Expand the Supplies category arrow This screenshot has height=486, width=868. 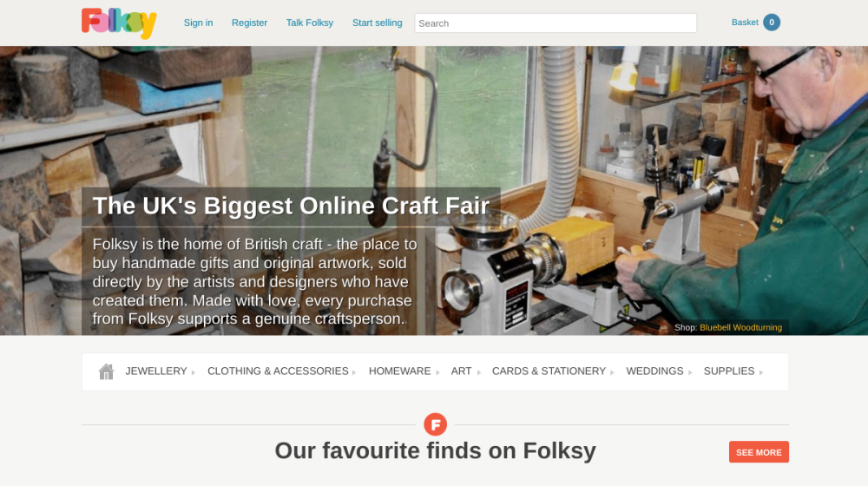click(761, 372)
